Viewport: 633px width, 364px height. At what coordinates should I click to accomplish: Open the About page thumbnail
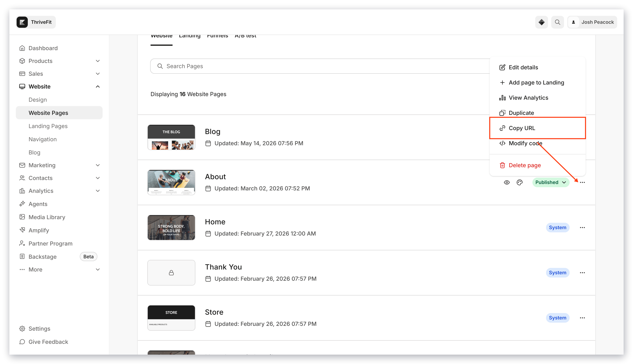[x=171, y=182]
